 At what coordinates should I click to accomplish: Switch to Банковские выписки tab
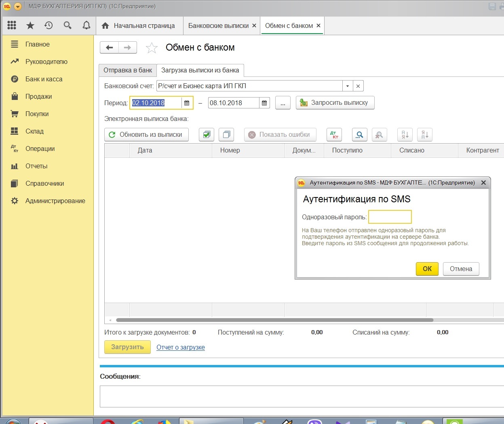(x=218, y=25)
